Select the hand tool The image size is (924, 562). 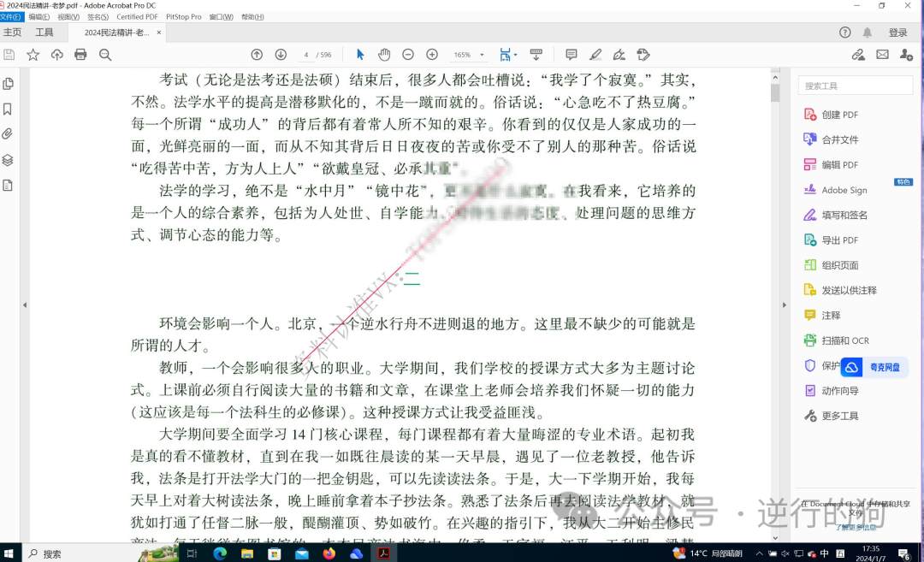pyautogui.click(x=384, y=54)
